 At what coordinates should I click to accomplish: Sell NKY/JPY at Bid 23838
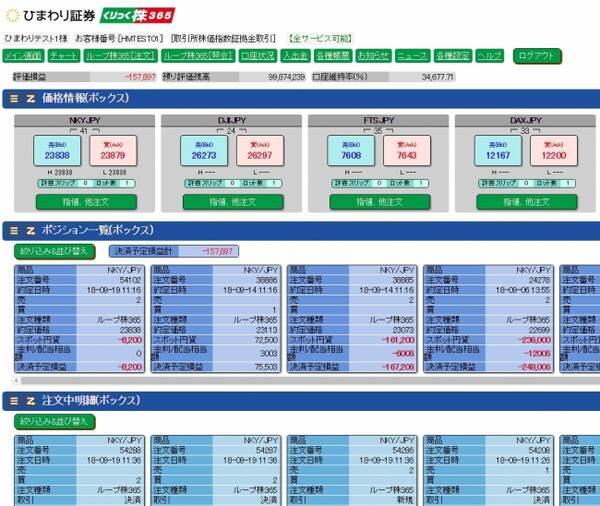point(57,151)
